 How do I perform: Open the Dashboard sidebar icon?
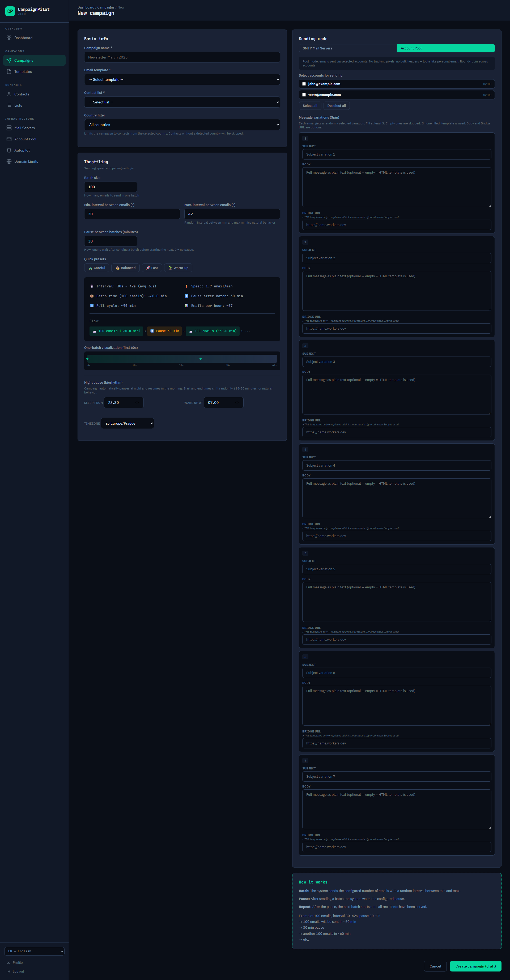pos(9,38)
